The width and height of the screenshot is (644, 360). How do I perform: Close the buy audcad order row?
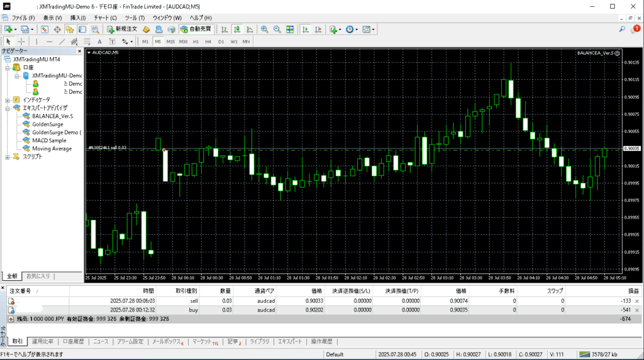[637, 310]
